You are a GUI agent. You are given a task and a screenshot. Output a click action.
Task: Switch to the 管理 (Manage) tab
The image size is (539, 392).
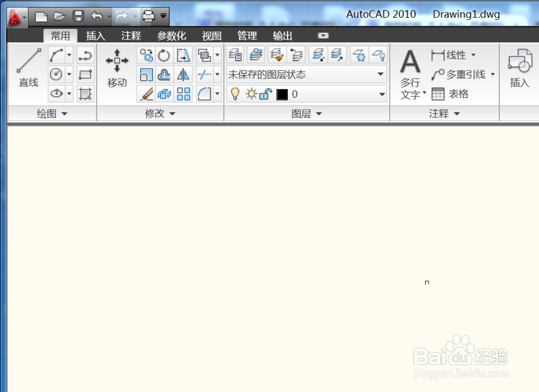[247, 36]
